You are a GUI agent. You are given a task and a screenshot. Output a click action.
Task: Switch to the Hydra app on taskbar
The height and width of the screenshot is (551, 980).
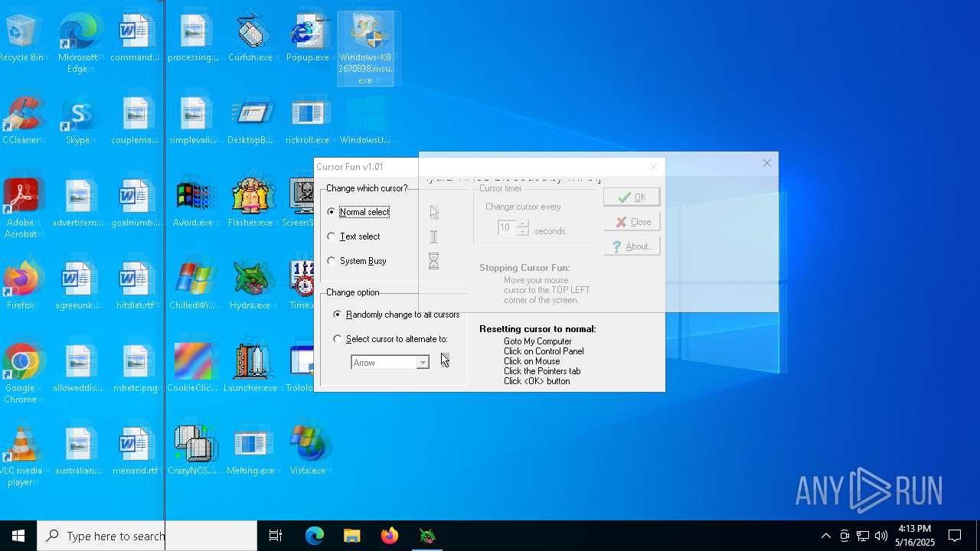[427, 536]
